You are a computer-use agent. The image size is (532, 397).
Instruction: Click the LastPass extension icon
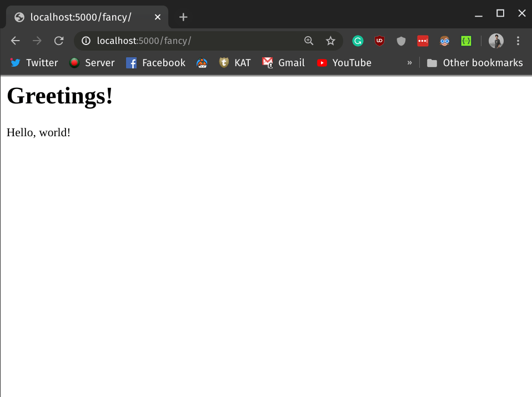click(423, 41)
